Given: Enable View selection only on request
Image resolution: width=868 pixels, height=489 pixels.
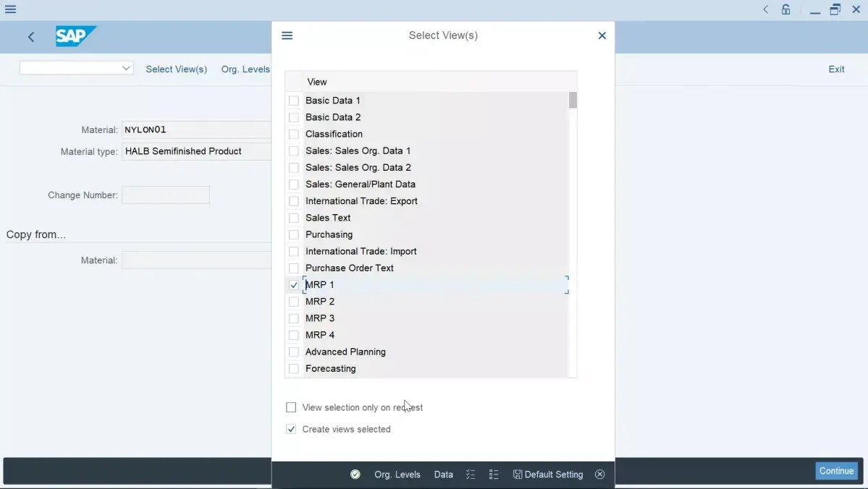Looking at the screenshot, I should (x=291, y=408).
